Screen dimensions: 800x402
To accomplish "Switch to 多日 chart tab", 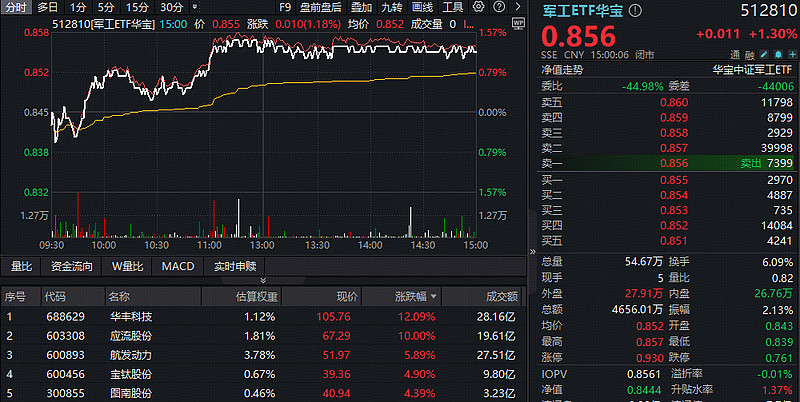I will [48, 7].
